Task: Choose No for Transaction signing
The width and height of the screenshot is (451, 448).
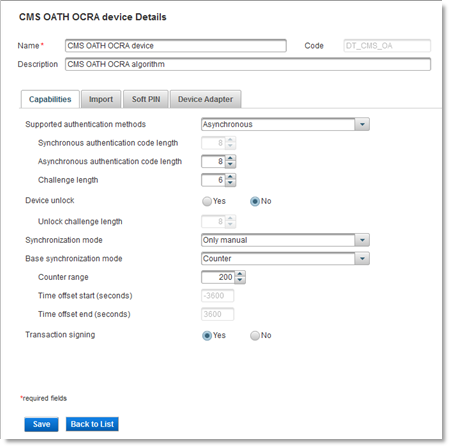Action: (x=255, y=335)
